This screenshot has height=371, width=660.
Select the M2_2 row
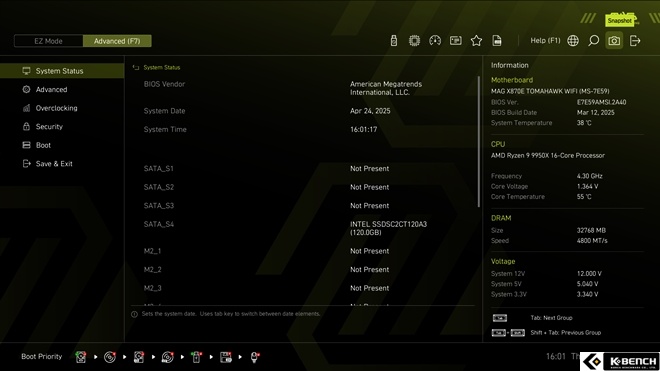click(303, 270)
